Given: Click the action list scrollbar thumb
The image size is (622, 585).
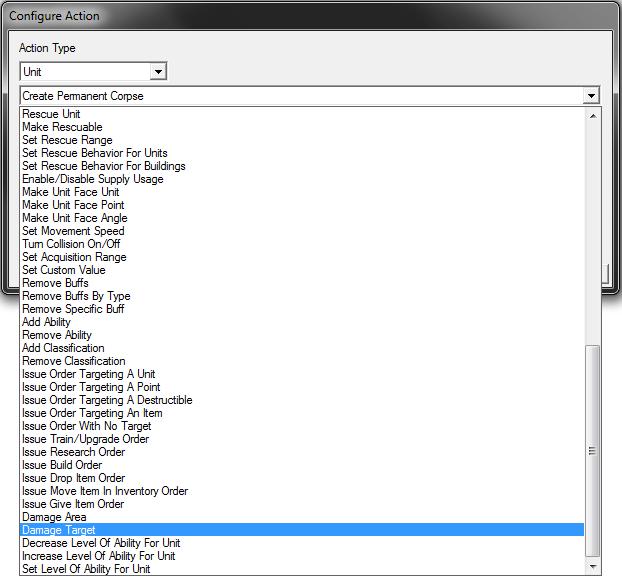Looking at the screenshot, I should pos(593,451).
